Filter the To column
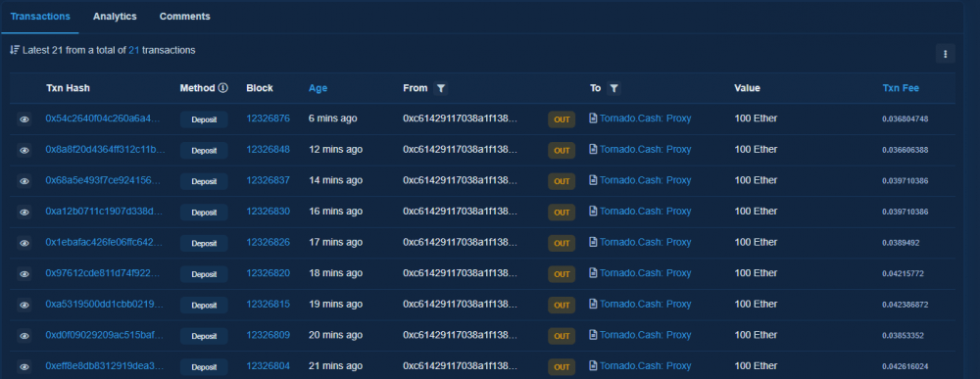The height and width of the screenshot is (379, 980). point(614,89)
